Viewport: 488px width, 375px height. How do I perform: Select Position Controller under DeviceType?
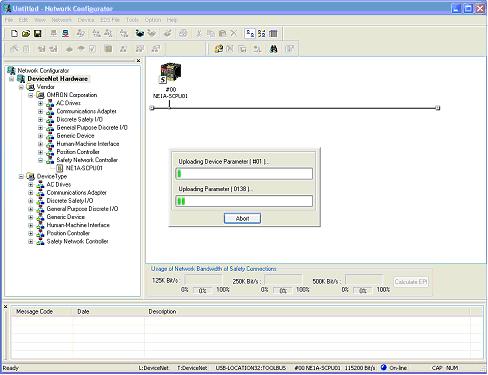(68, 233)
